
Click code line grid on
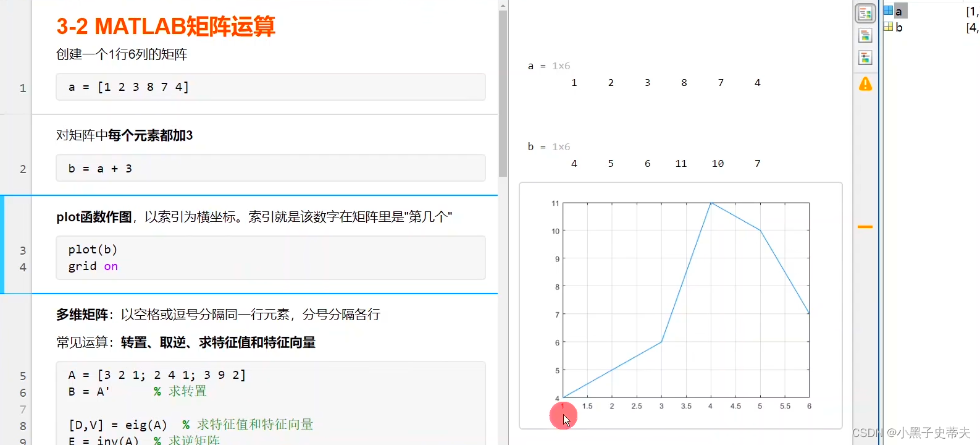(x=93, y=266)
